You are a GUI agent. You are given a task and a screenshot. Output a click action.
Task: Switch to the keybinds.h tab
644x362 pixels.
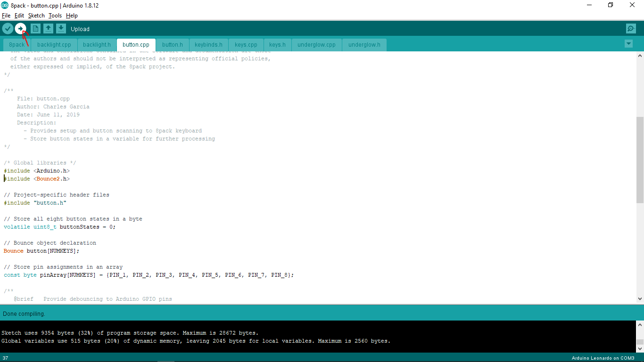tap(208, 45)
